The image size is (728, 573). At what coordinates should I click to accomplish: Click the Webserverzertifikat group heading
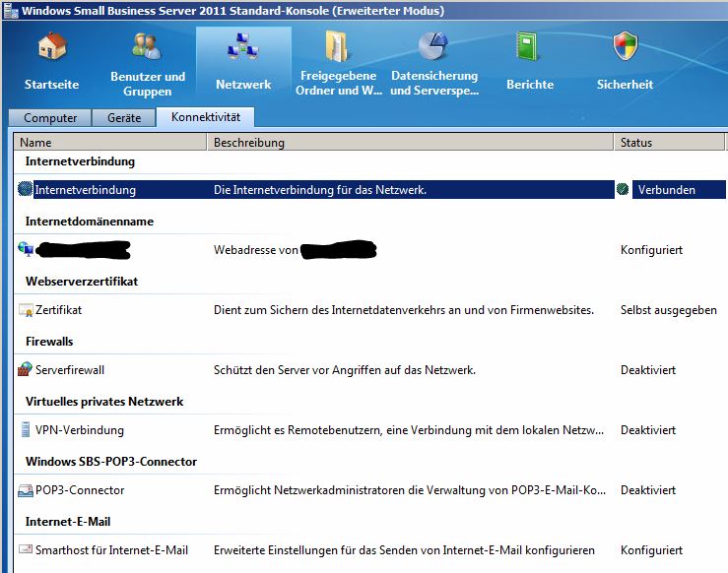(82, 282)
